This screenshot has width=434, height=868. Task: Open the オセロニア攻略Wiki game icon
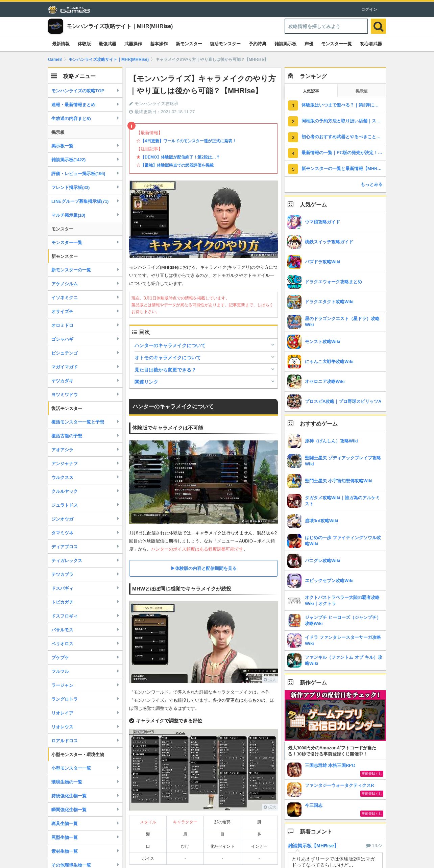click(294, 382)
